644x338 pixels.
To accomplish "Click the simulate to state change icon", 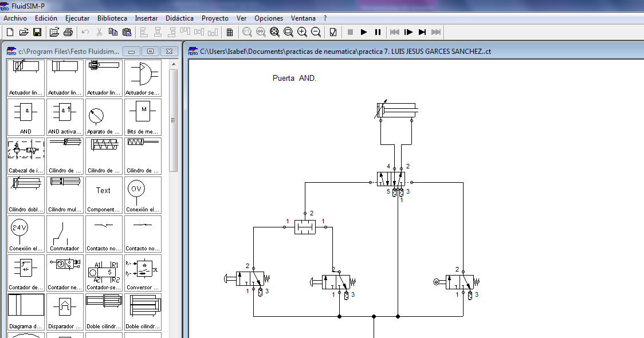I will coord(422,32).
